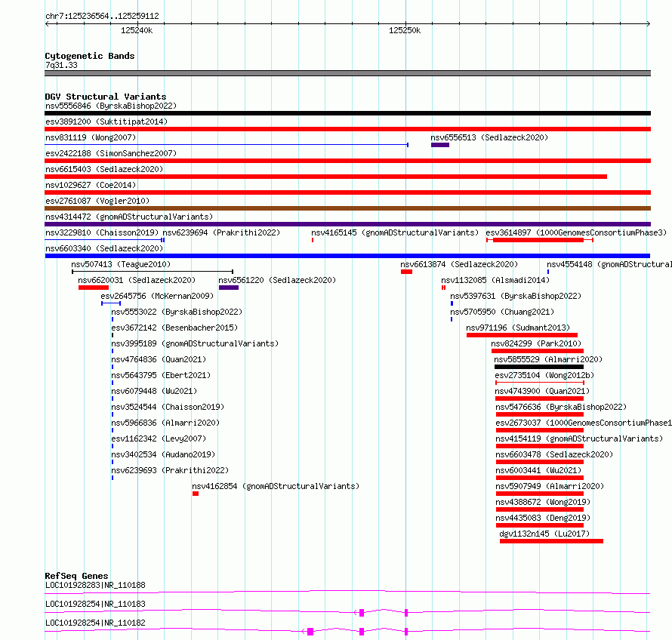Open nsv6561220 (Sedlazeck2020) label
The image size is (672, 640).
click(277, 280)
